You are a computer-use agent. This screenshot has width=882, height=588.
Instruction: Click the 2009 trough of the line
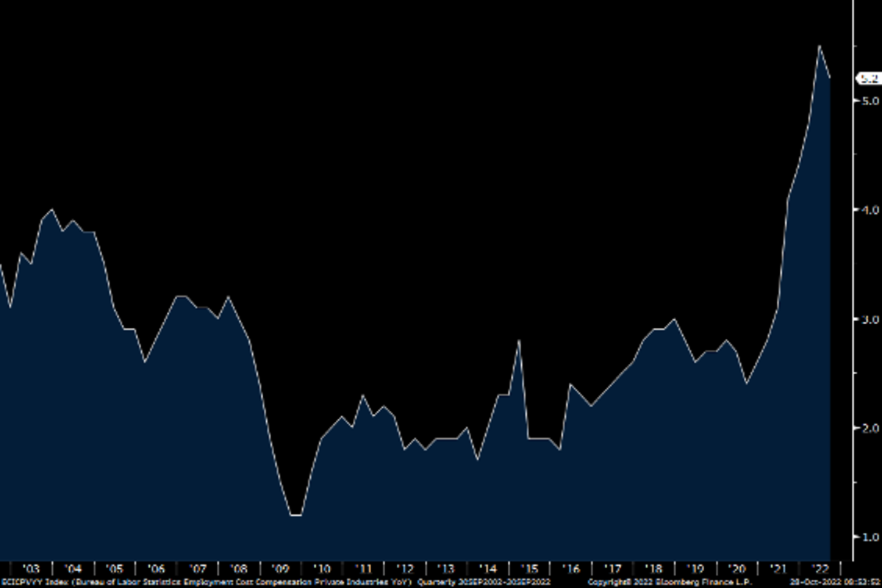[x=296, y=515]
